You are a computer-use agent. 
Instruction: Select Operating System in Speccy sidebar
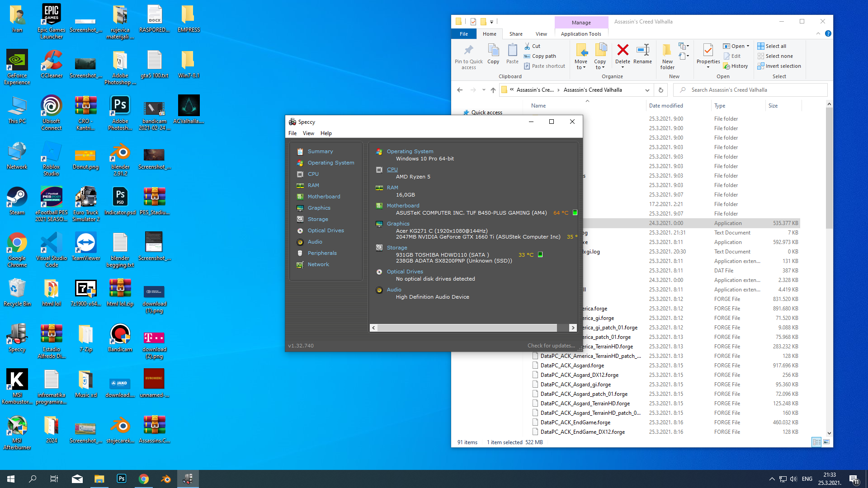tap(330, 163)
